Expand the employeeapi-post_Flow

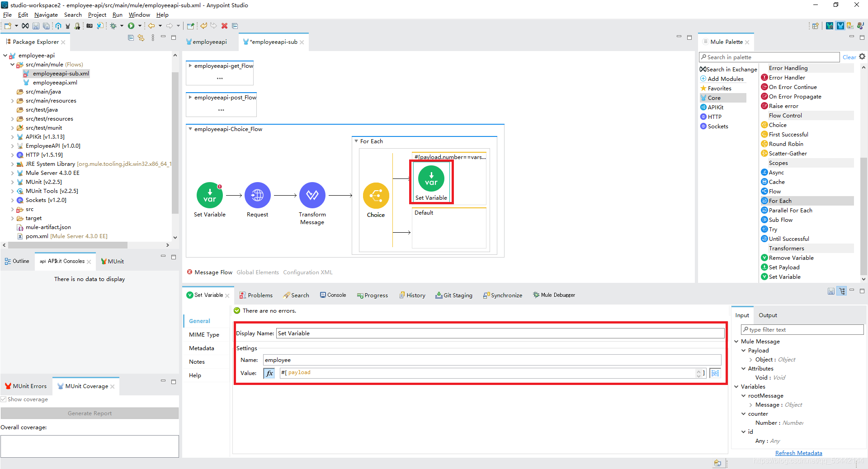point(190,98)
